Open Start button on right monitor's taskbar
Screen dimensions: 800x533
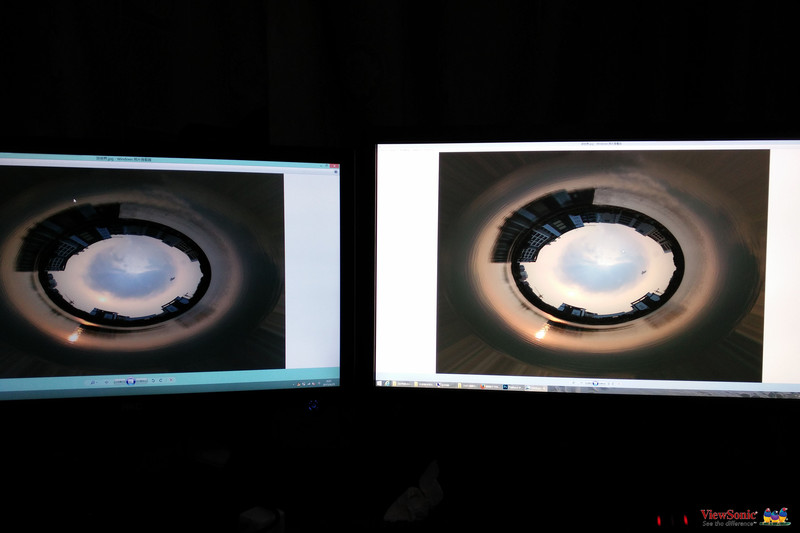point(379,383)
